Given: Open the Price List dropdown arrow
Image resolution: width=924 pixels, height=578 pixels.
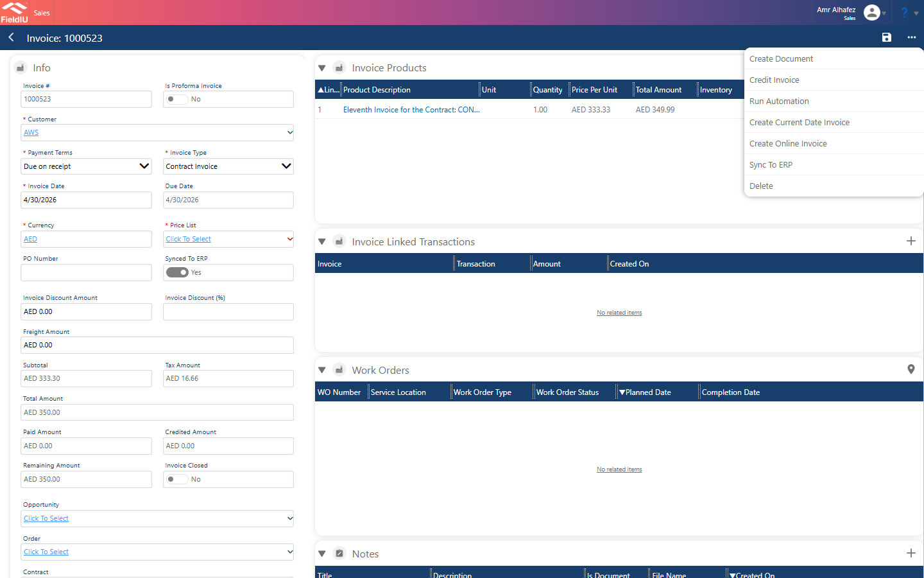Looking at the screenshot, I should tap(290, 239).
